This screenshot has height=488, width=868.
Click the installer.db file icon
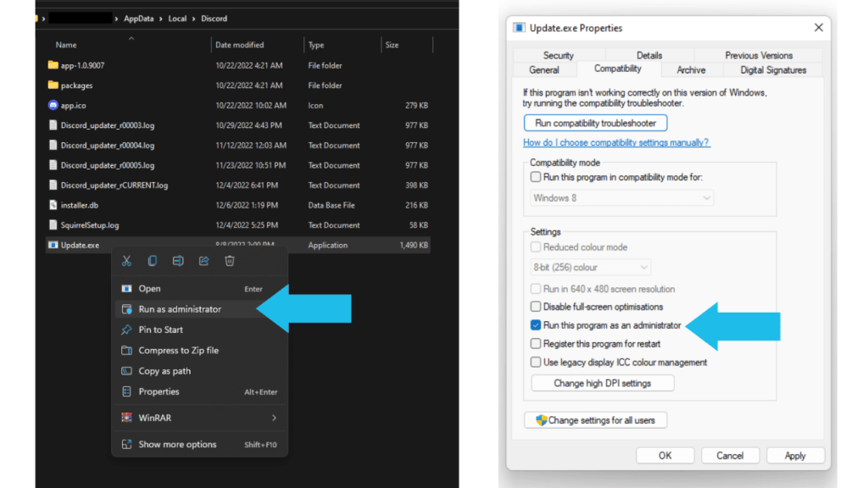click(x=53, y=205)
